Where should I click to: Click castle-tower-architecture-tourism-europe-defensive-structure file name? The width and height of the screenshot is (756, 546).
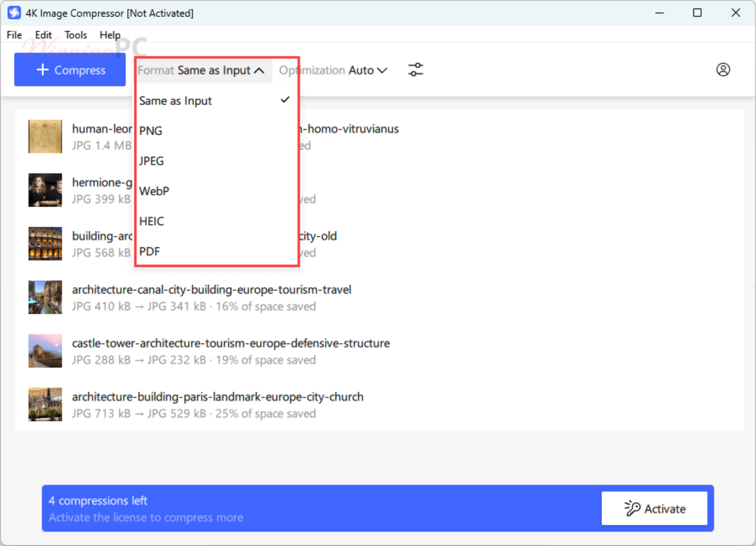231,343
